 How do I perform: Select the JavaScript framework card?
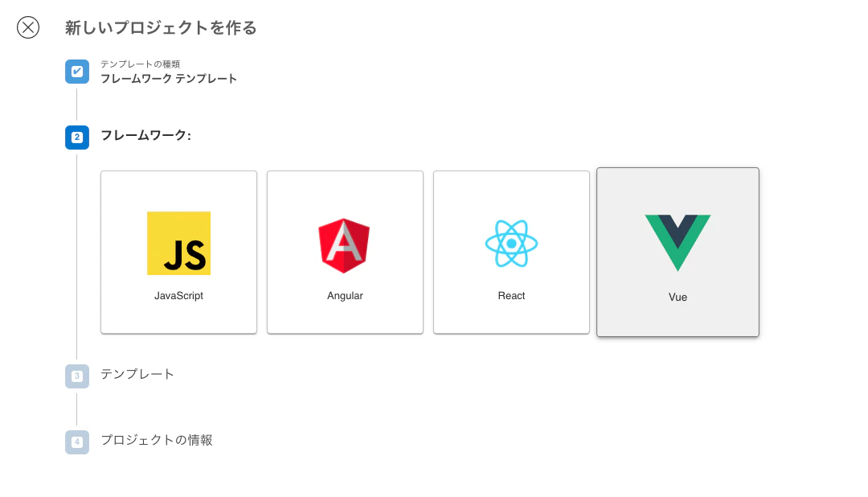click(x=178, y=252)
